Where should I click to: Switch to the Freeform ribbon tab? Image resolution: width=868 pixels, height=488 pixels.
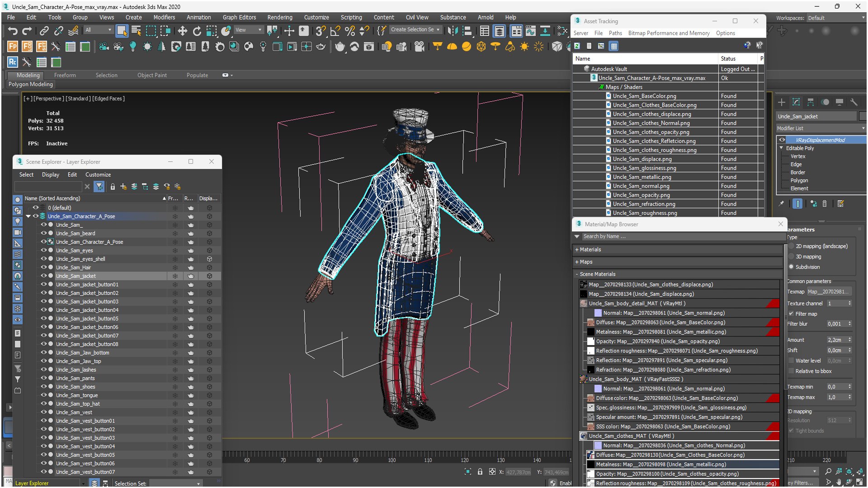click(65, 75)
